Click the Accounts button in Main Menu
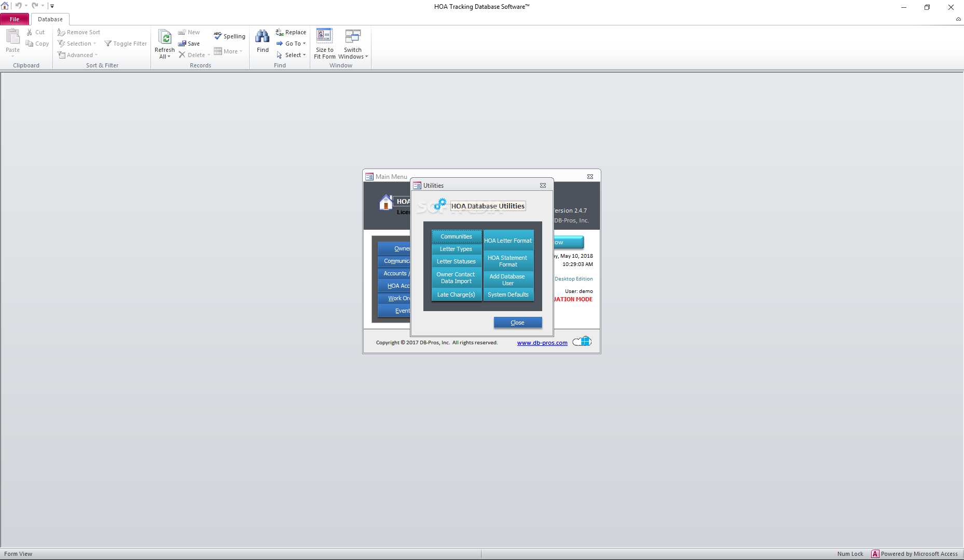Screen dimensions: 964x560 click(x=394, y=273)
